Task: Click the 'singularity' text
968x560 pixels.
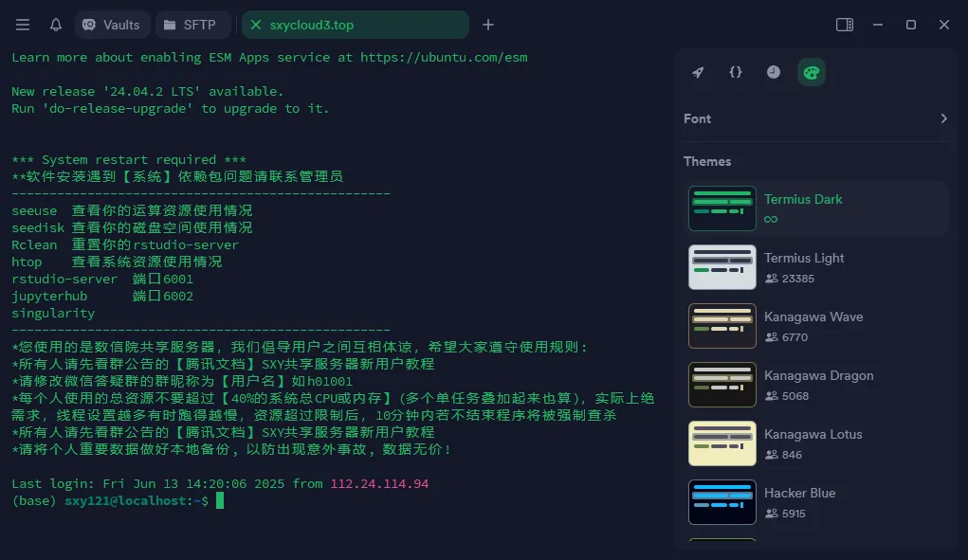Action: point(53,314)
